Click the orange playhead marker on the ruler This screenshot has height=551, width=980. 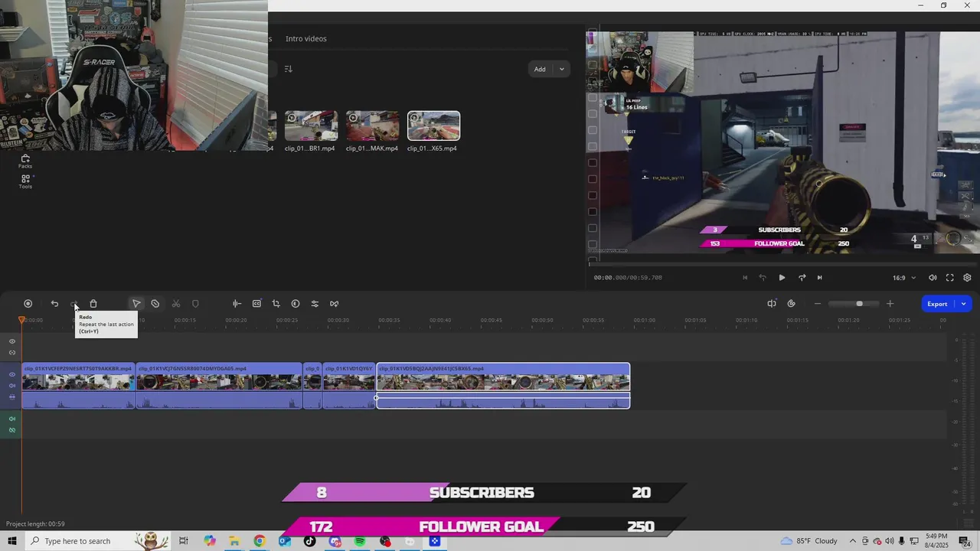tap(21, 320)
